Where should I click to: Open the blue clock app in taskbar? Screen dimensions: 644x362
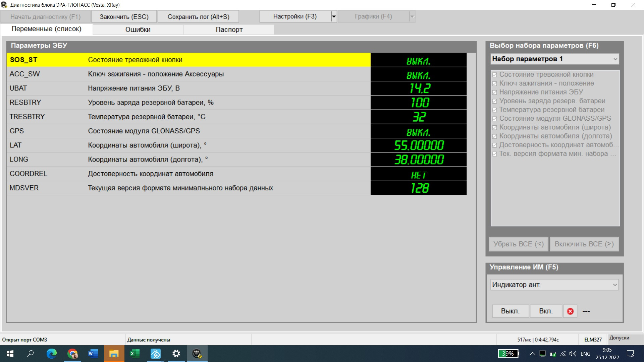click(x=156, y=354)
